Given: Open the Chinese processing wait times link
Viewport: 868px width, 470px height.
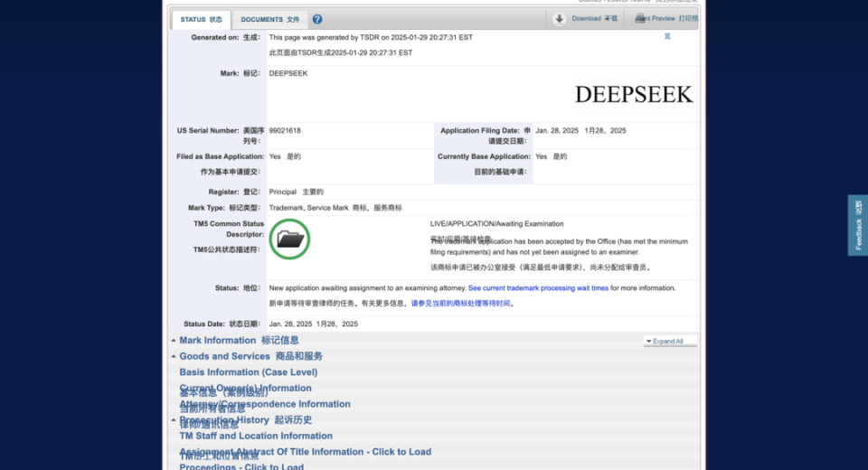Looking at the screenshot, I should (461, 304).
